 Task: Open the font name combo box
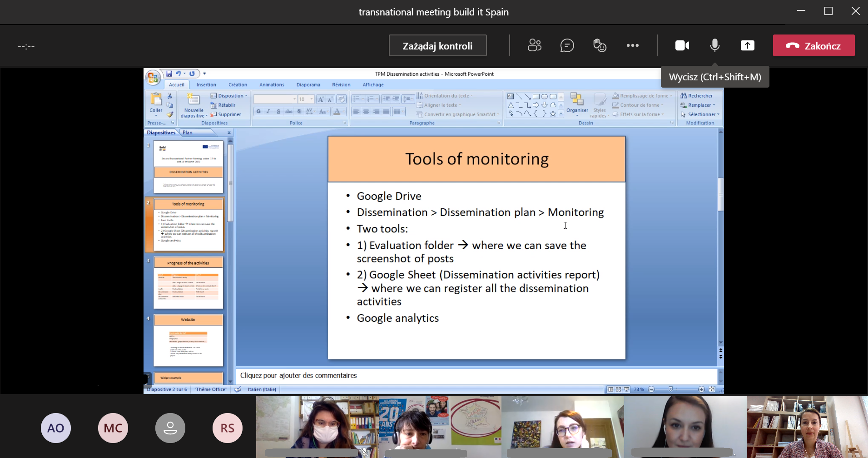click(x=275, y=99)
